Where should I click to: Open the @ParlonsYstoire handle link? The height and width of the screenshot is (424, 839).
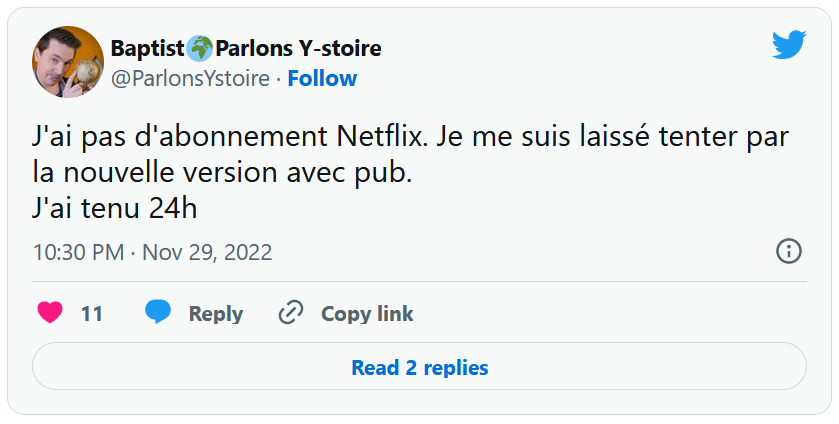pyautogui.click(x=190, y=78)
